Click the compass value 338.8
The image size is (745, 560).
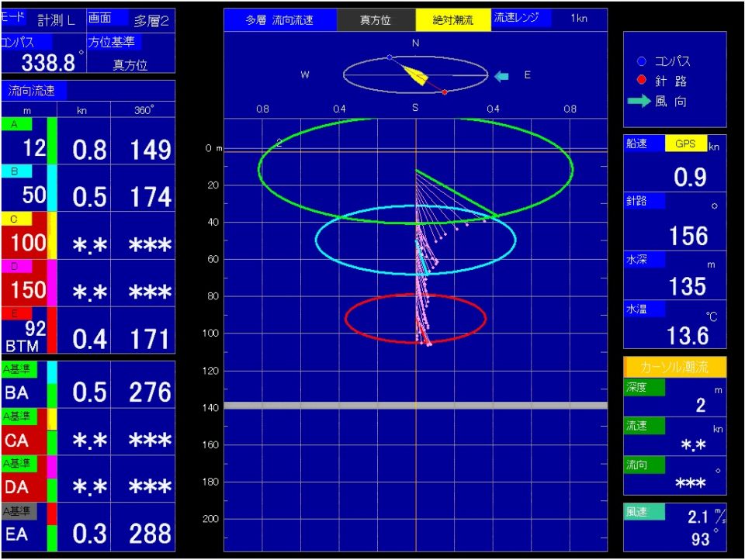48,62
